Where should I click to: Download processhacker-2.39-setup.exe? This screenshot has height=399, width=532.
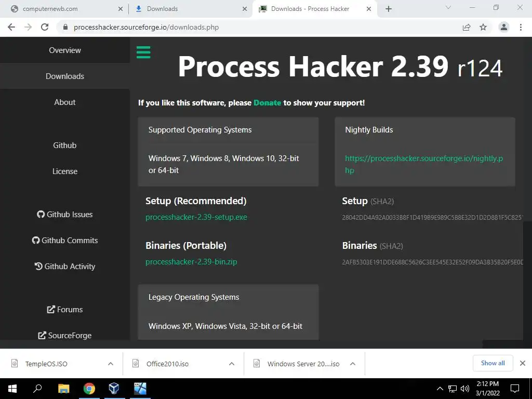pos(196,217)
